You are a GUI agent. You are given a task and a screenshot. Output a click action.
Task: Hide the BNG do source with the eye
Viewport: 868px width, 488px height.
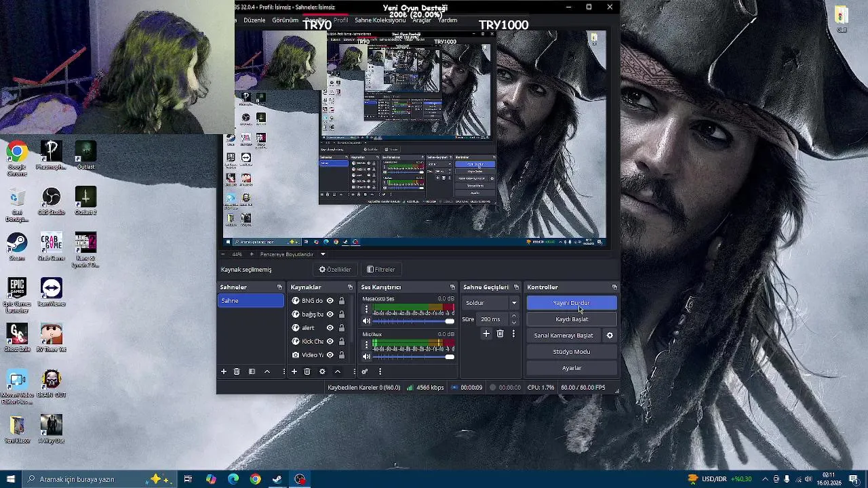330,301
